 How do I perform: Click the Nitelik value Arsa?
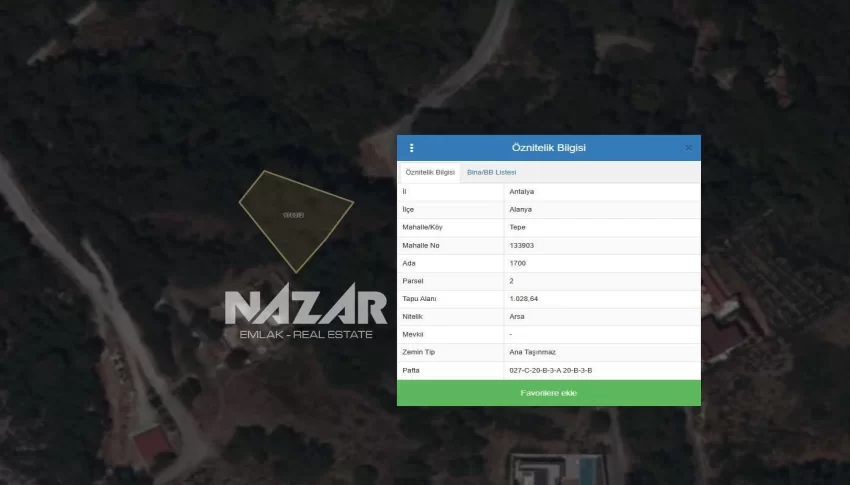(x=517, y=316)
